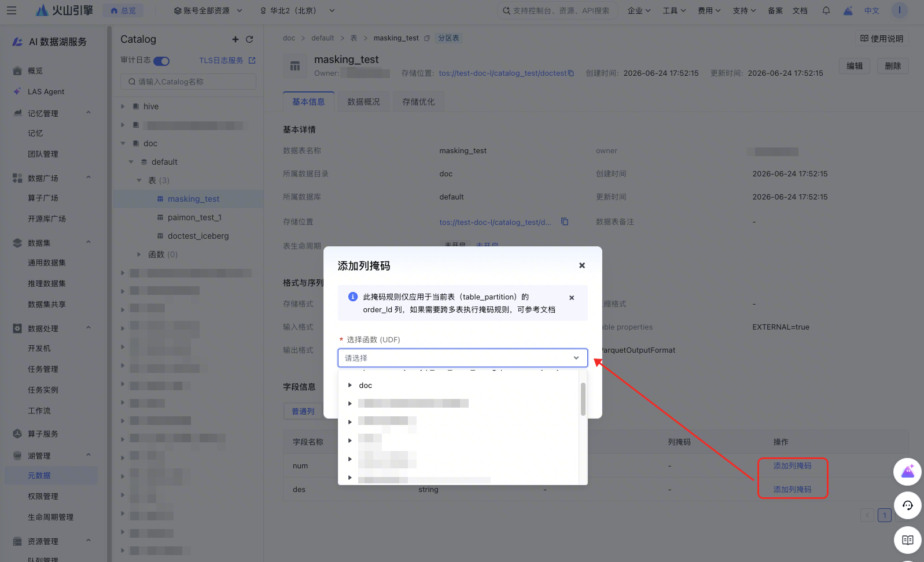Copy the storage location path icon
Screen dimensions: 924x562
pyautogui.click(x=565, y=221)
